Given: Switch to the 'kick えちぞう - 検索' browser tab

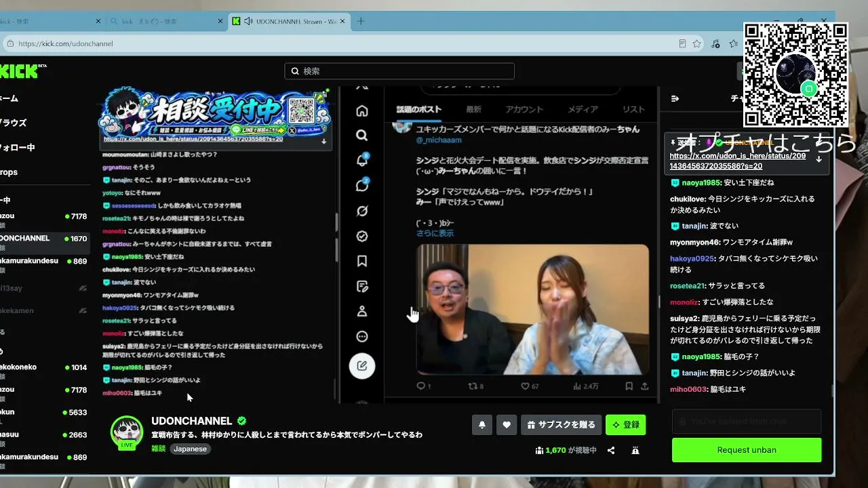Looking at the screenshot, I should click(167, 21).
